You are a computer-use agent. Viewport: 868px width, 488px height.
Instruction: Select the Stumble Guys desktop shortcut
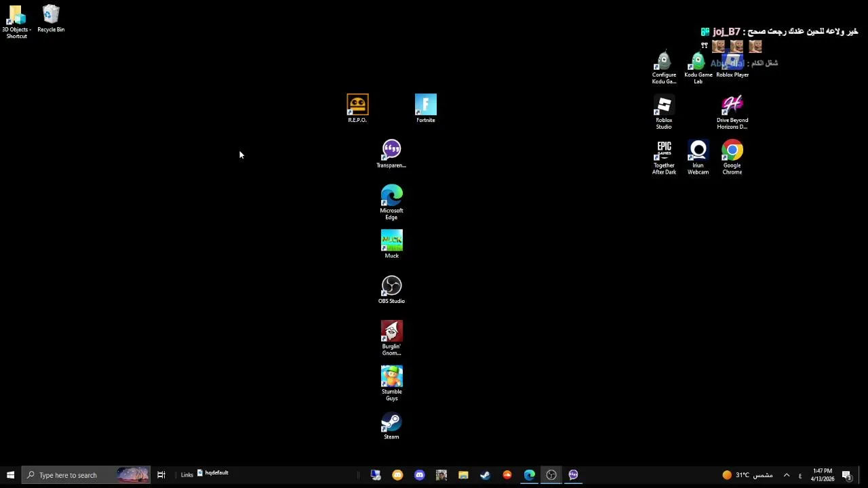click(391, 384)
